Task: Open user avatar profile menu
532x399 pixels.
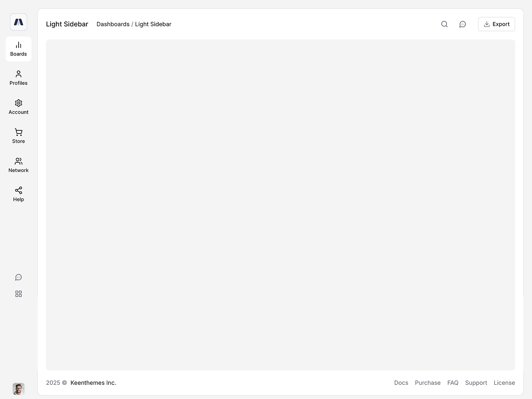Action: click(19, 389)
